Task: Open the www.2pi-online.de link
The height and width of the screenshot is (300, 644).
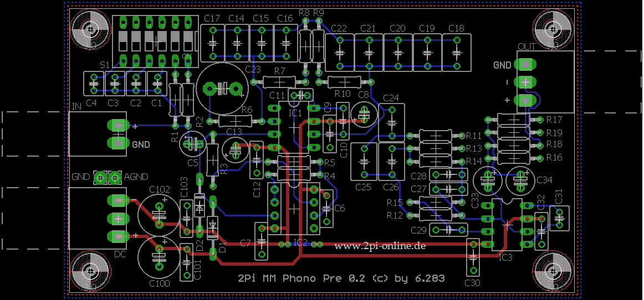Action: [x=380, y=246]
